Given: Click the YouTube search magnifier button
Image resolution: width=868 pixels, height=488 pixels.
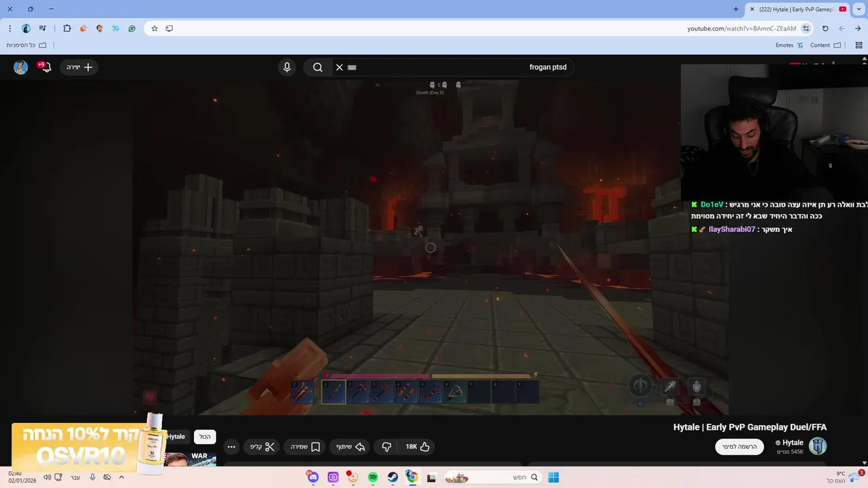Looking at the screenshot, I should (x=317, y=67).
